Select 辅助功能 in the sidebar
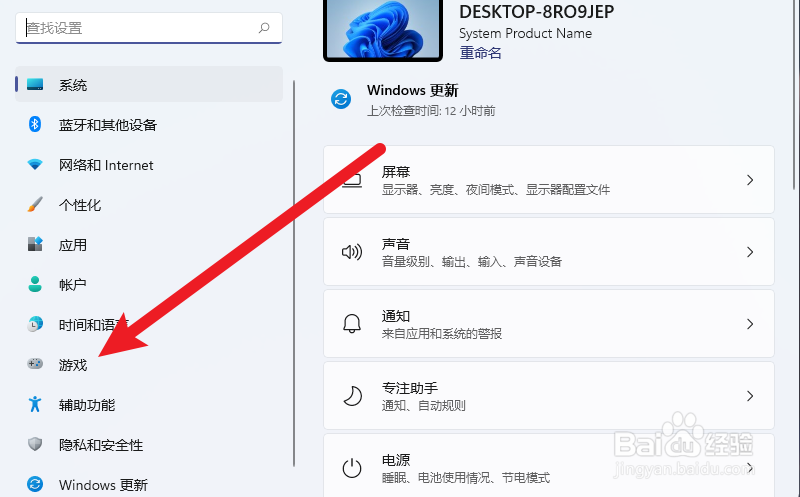 pyautogui.click(x=149, y=404)
